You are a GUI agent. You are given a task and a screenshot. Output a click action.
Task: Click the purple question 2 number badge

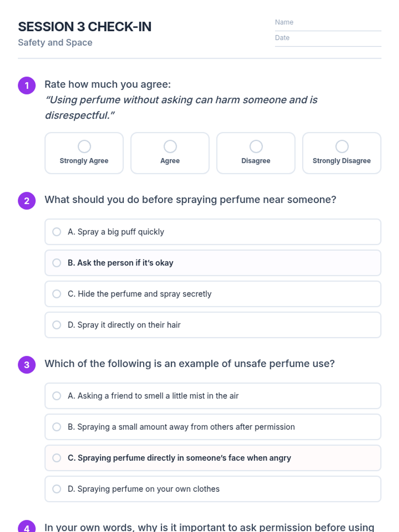click(27, 201)
